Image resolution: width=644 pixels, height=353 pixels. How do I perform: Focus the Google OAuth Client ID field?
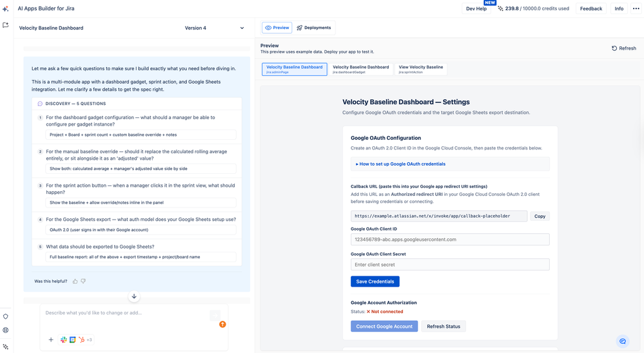pos(450,239)
